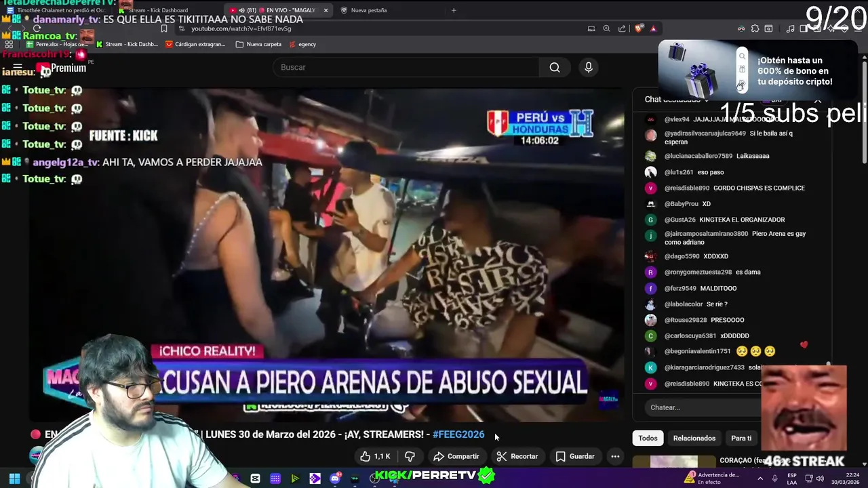Click the music note playlist toolbar icon
Screen dimensions: 868x488
pyautogui.click(x=790, y=28)
